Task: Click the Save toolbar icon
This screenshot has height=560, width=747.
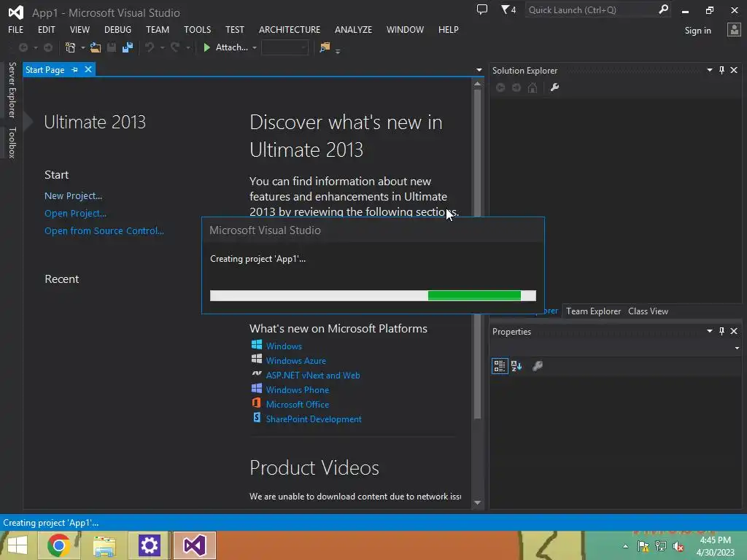Action: point(112,47)
